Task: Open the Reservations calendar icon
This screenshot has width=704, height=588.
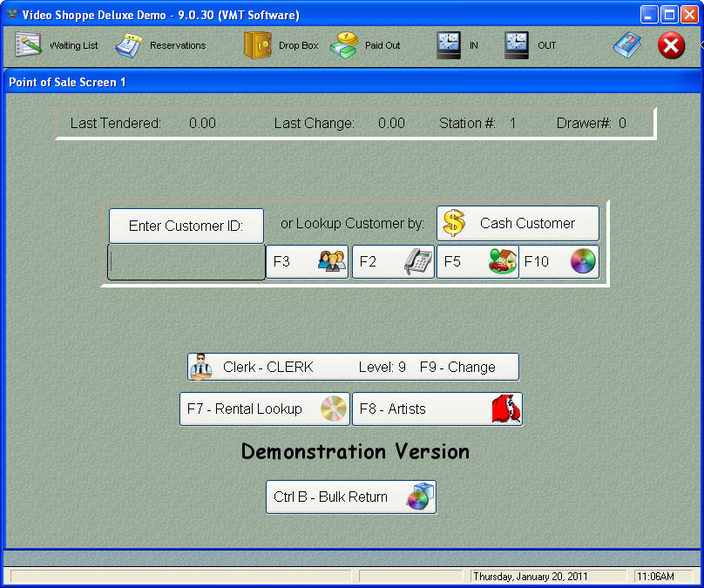Action: [x=130, y=45]
